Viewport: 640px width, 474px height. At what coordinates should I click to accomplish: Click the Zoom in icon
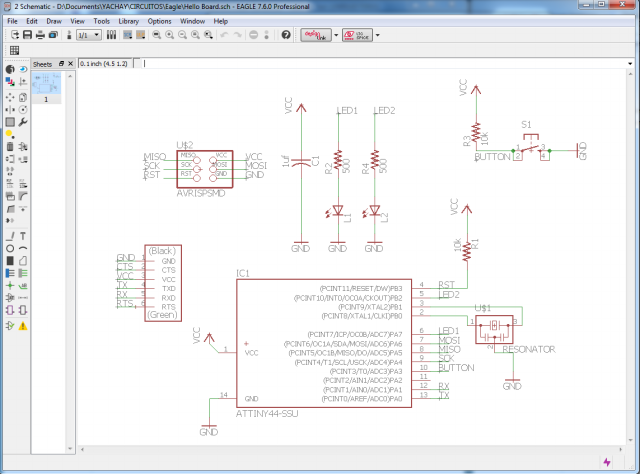[x=169, y=35]
